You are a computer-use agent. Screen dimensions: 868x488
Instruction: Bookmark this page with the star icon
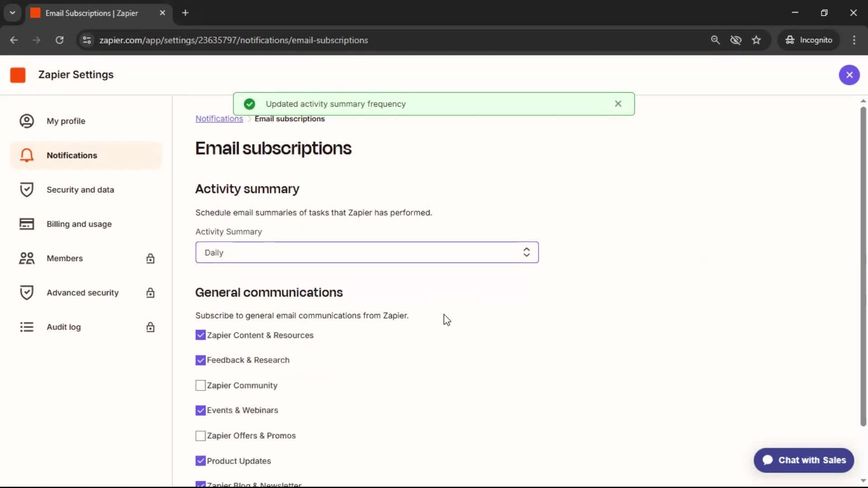coord(756,40)
